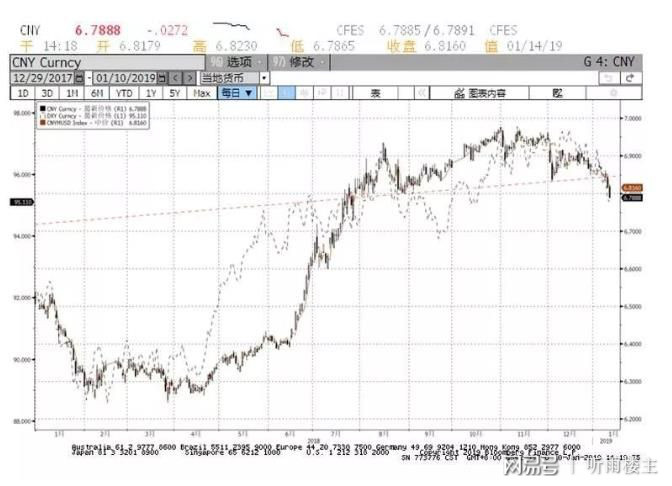This screenshot has height=486, width=672.
Task: Select the 5Y time range button
Action: [174, 92]
